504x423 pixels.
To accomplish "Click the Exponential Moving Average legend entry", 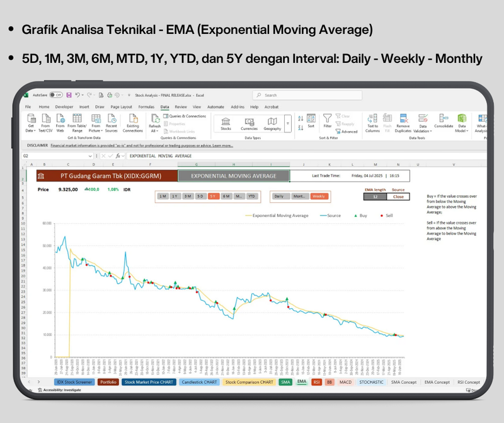I will tap(277, 216).
